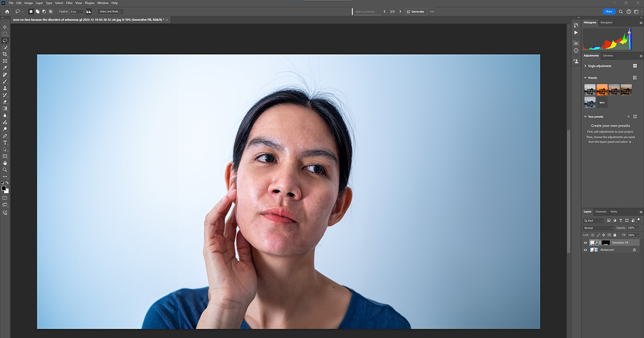
Task: Select the Crop tool
Action: 5,54
